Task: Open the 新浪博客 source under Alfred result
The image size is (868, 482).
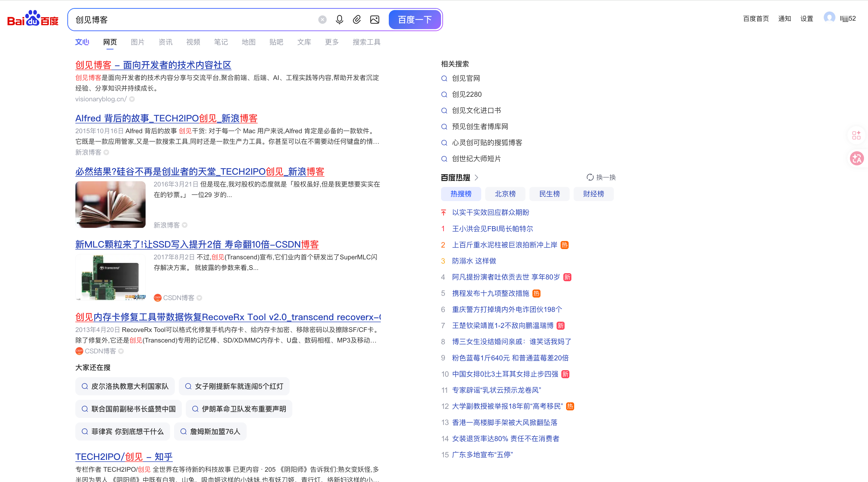Action: (88, 152)
